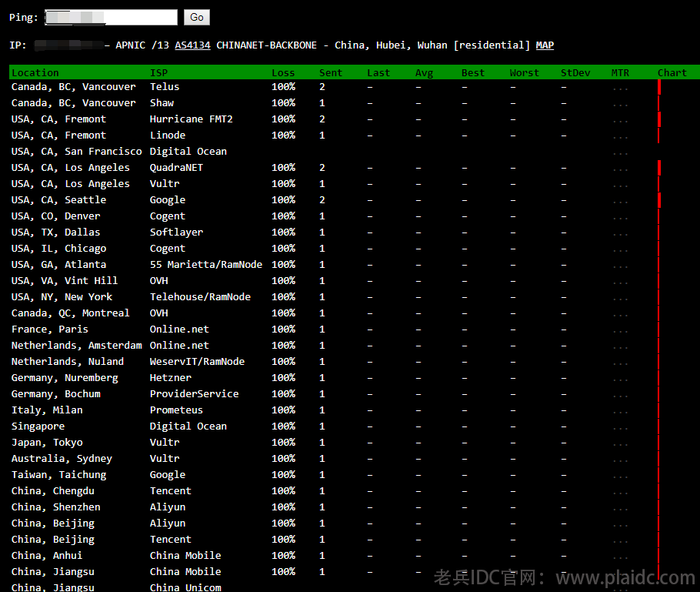700x592 pixels.
Task: Click the Chart column header
Action: click(x=672, y=73)
